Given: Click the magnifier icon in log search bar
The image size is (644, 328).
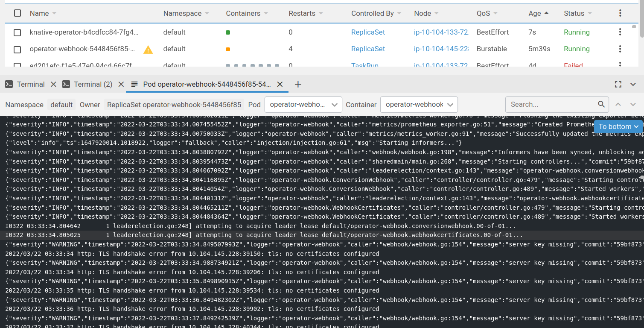Looking at the screenshot, I should tap(601, 104).
